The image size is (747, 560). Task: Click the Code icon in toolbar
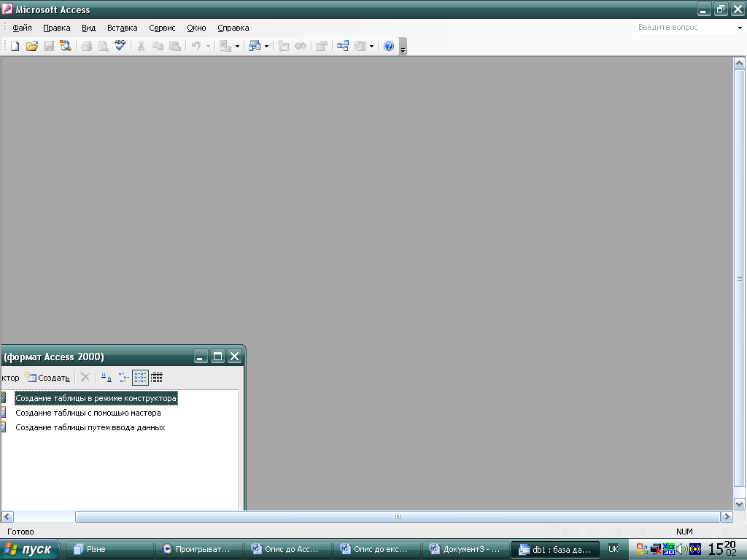pyautogui.click(x=284, y=46)
